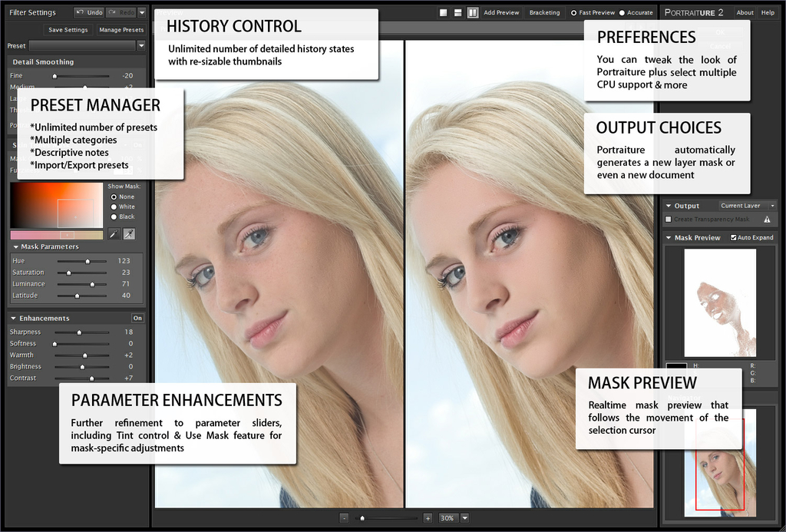This screenshot has height=532, width=786.
Task: Adjust the Saturation mask slider
Action: [x=81, y=273]
